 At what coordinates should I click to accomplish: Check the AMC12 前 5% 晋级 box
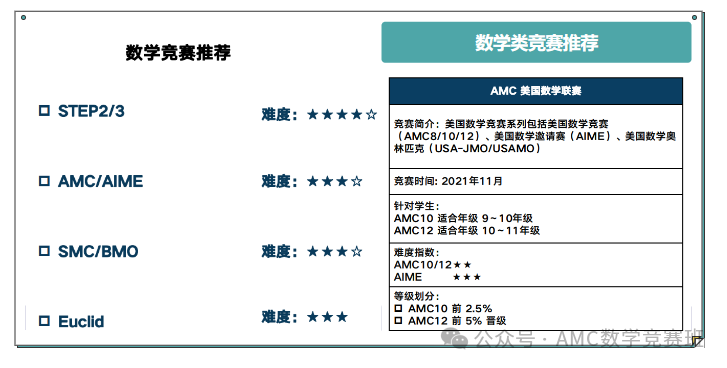398,320
